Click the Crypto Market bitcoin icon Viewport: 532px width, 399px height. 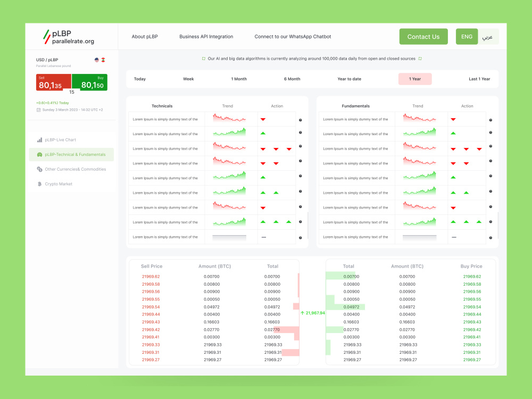click(x=40, y=184)
